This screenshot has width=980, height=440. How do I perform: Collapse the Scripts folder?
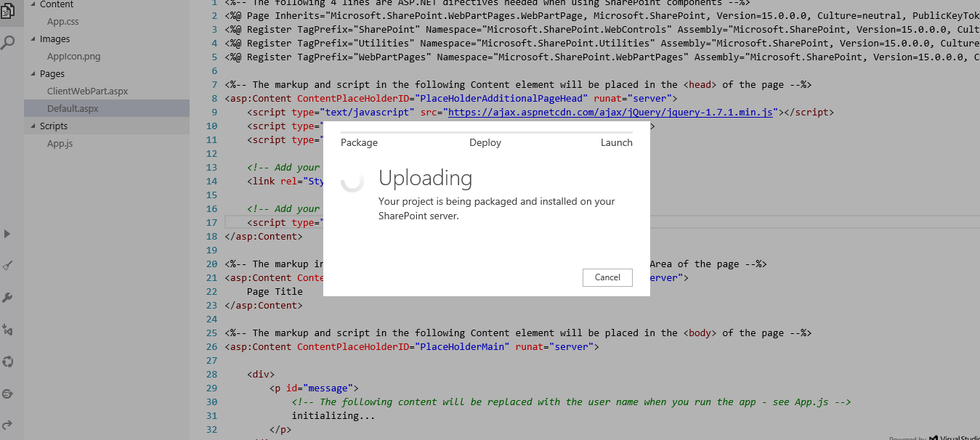tap(33, 126)
